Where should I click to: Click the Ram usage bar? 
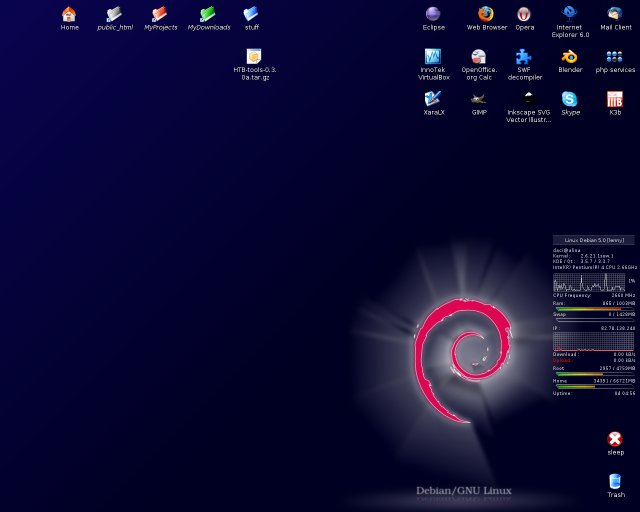[594, 309]
